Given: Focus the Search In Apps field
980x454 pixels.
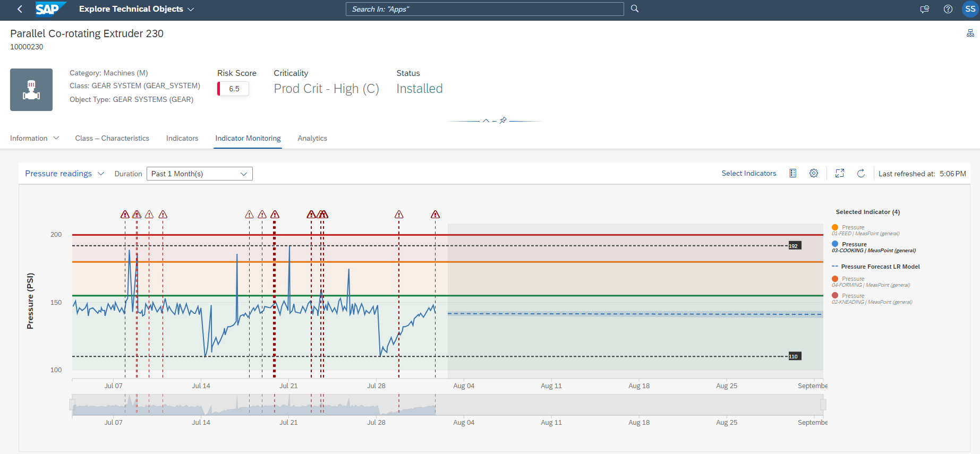Looking at the screenshot, I should (484, 9).
